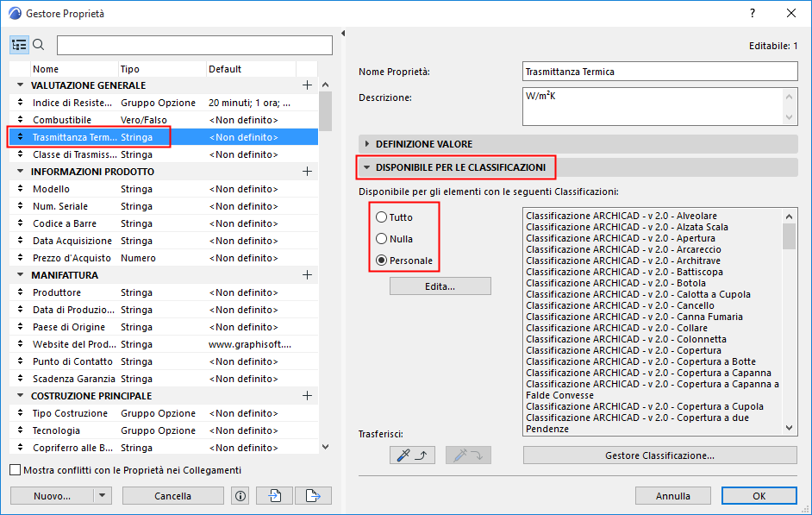This screenshot has height=515, width=812.
Task: Open the Nuovo dropdown arrow
Action: coord(103,496)
